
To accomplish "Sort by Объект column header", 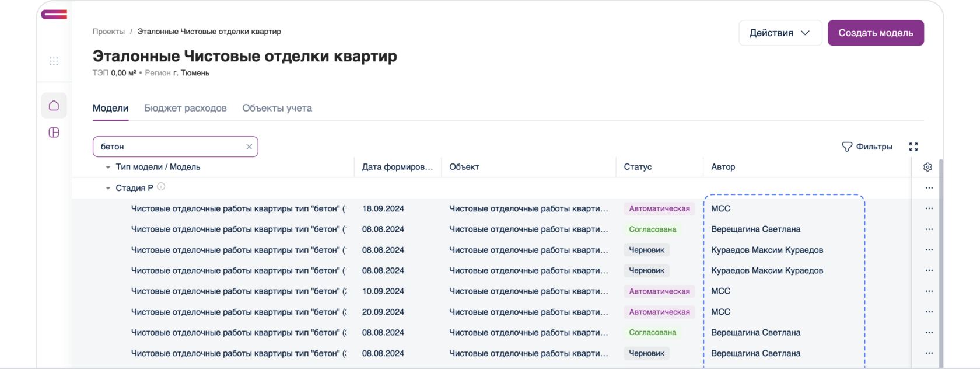I will tap(528, 167).
